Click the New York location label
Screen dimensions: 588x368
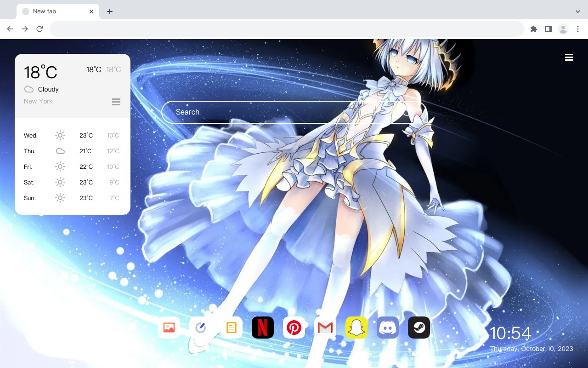pos(38,101)
